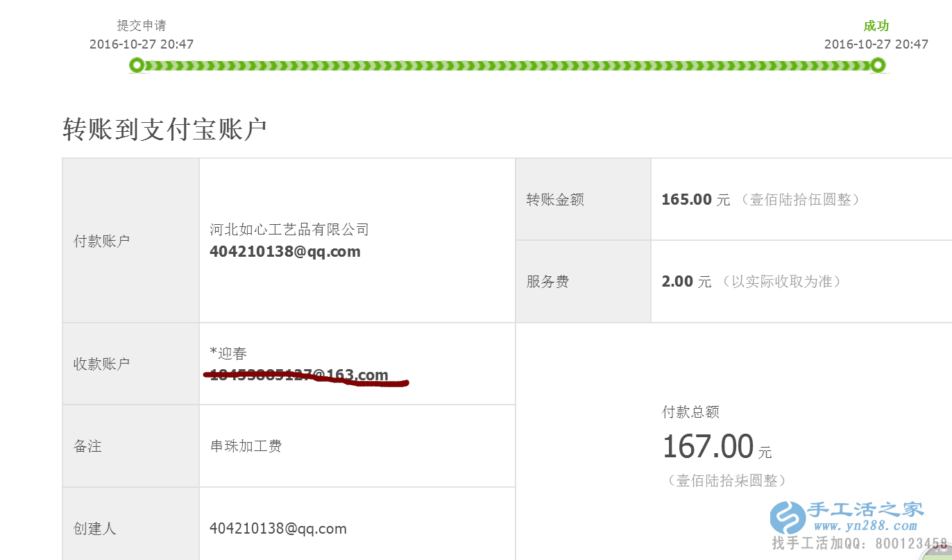The image size is (952, 560).
Task: Click the 提交申请 start circle marker
Action: coord(137,65)
